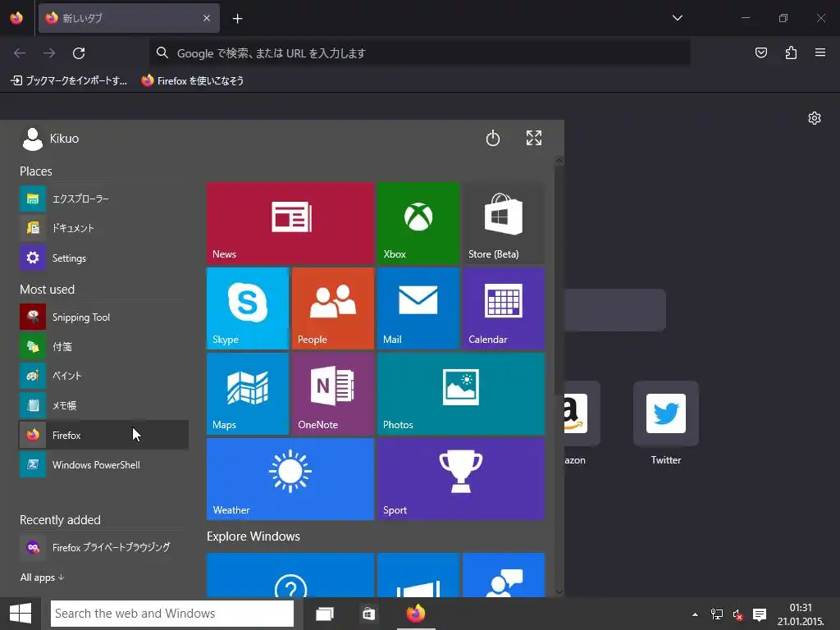Open the Firefox extensions icon

(791, 52)
